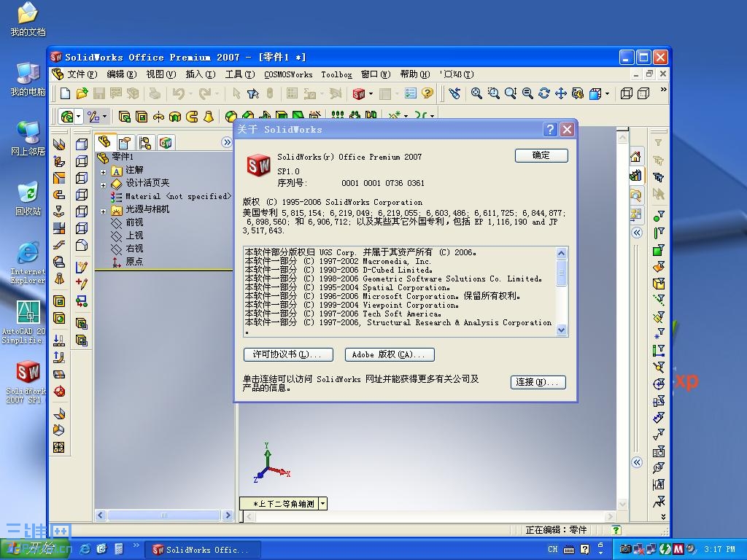Image resolution: width=747 pixels, height=560 pixels.
Task: Open the File Explorer task pane icon
Action: point(635,195)
